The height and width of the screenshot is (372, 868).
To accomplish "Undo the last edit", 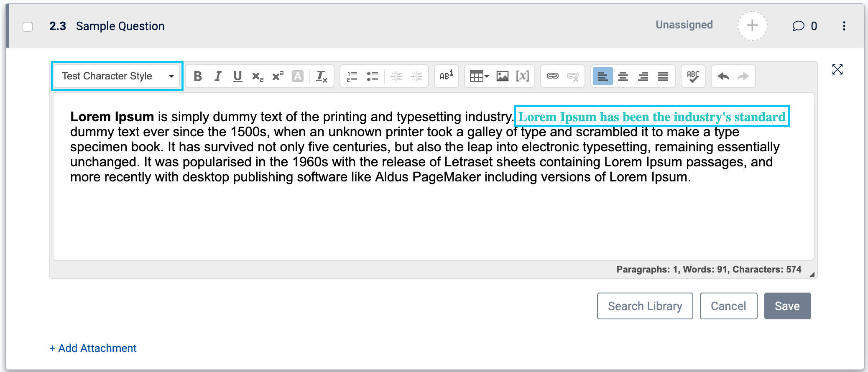I will pos(723,76).
